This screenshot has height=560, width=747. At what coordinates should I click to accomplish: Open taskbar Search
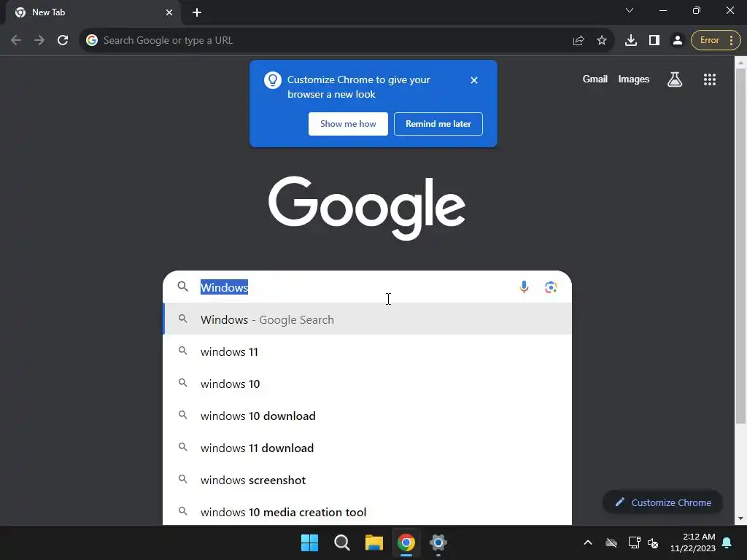(341, 542)
